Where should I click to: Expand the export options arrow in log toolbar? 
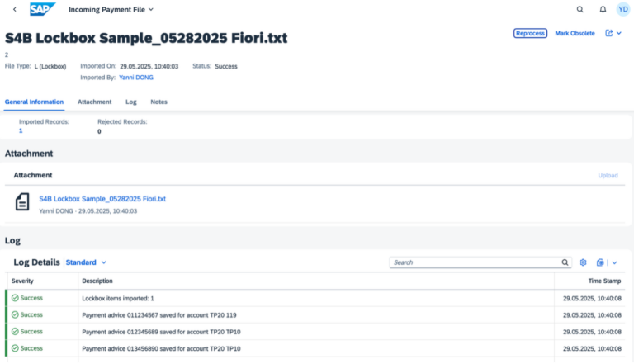pyautogui.click(x=615, y=262)
